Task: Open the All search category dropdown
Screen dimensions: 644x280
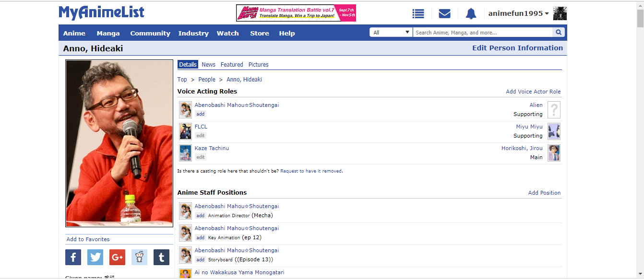Action: 391,33
